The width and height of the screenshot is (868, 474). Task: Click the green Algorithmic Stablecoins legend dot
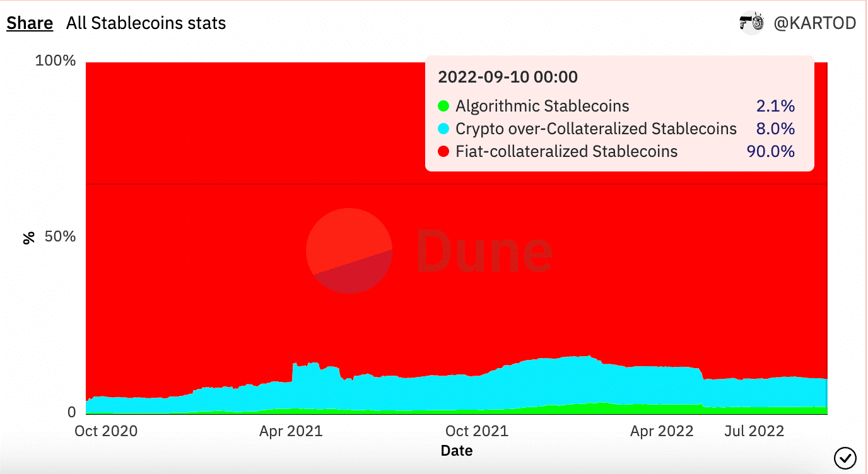(443, 107)
